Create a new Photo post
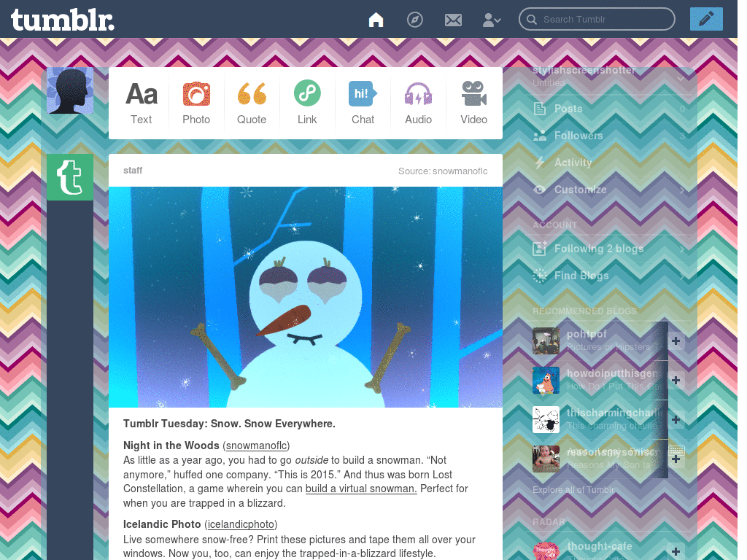This screenshot has height=560, width=747. 196,103
